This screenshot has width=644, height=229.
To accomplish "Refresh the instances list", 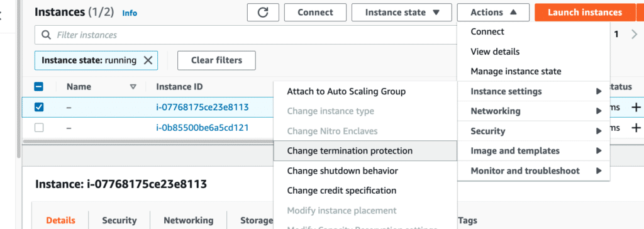I will [263, 13].
